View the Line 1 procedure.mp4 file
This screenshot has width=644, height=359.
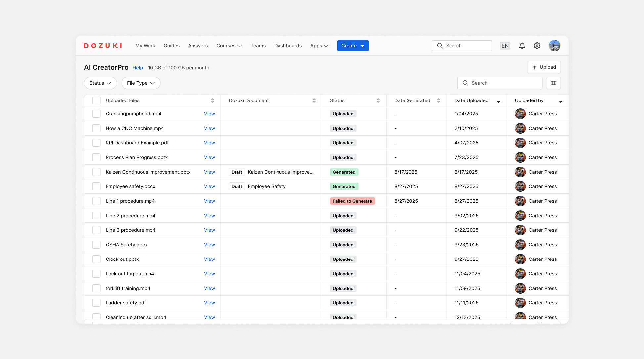tap(209, 201)
